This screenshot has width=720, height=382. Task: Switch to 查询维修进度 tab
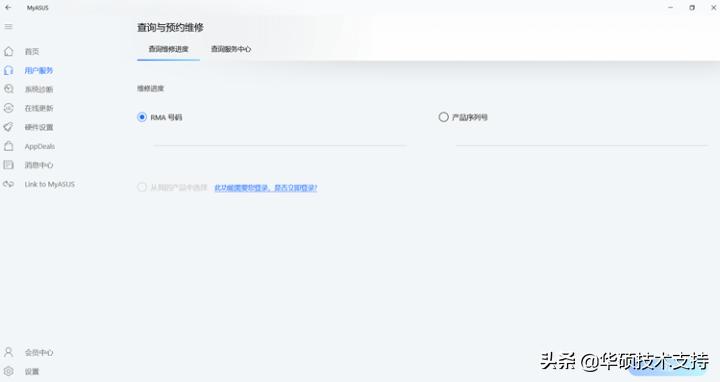pos(169,49)
